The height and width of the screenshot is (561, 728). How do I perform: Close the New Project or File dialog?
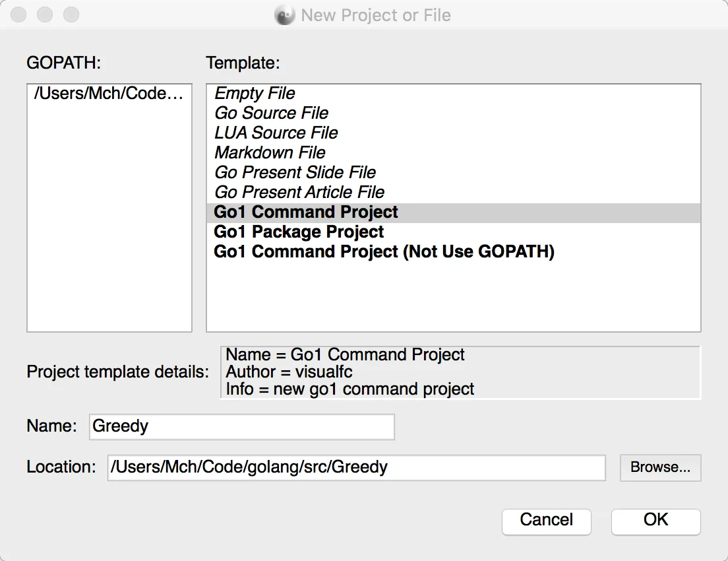pos(18,15)
